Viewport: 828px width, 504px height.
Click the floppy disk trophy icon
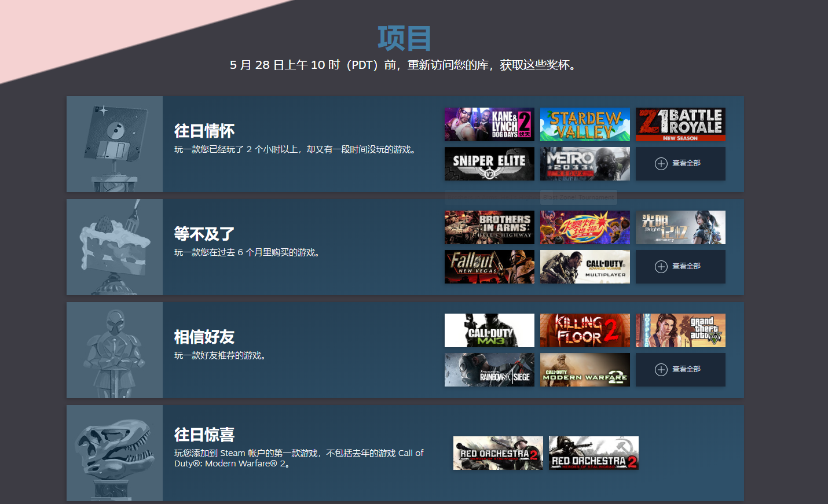pos(115,144)
